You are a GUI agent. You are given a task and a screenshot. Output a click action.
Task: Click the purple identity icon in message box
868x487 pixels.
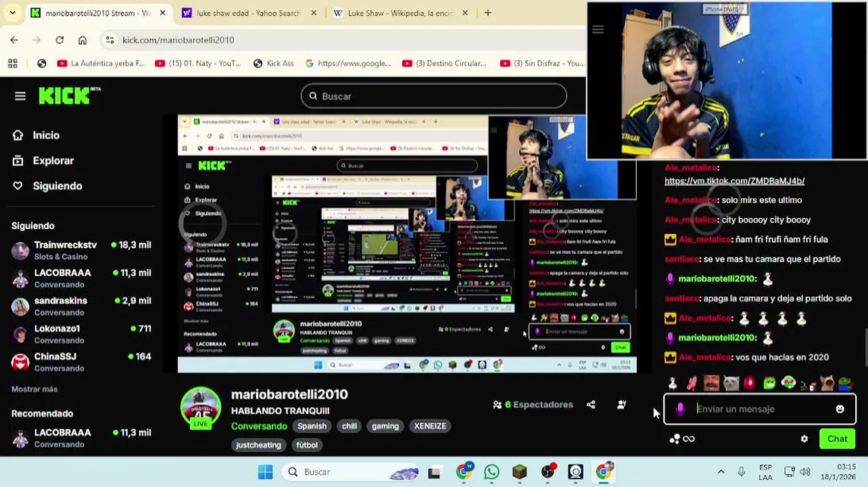[x=680, y=409]
